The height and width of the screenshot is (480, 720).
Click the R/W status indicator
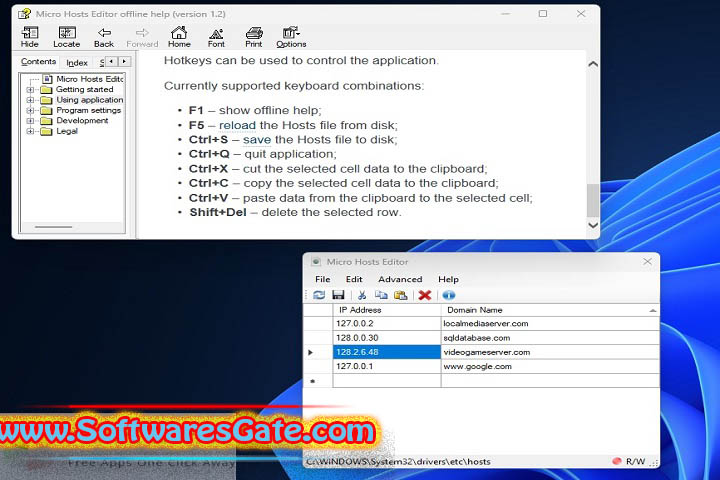coord(629,461)
